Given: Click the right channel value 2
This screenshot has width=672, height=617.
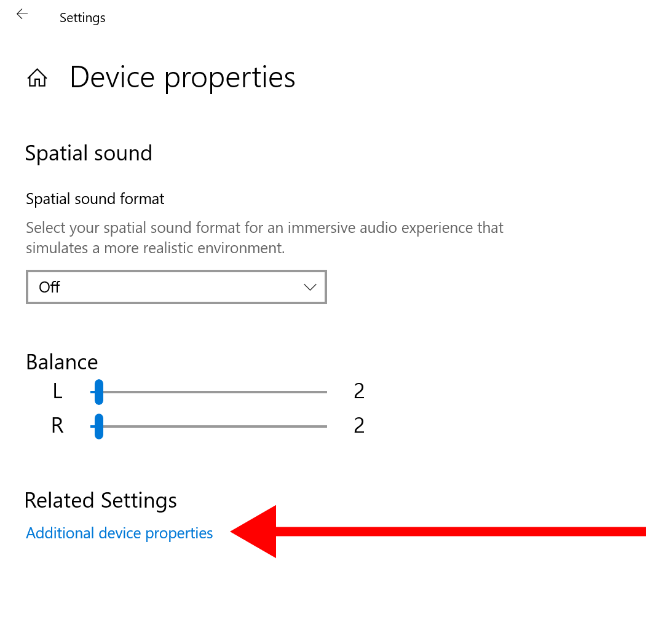Looking at the screenshot, I should (359, 426).
